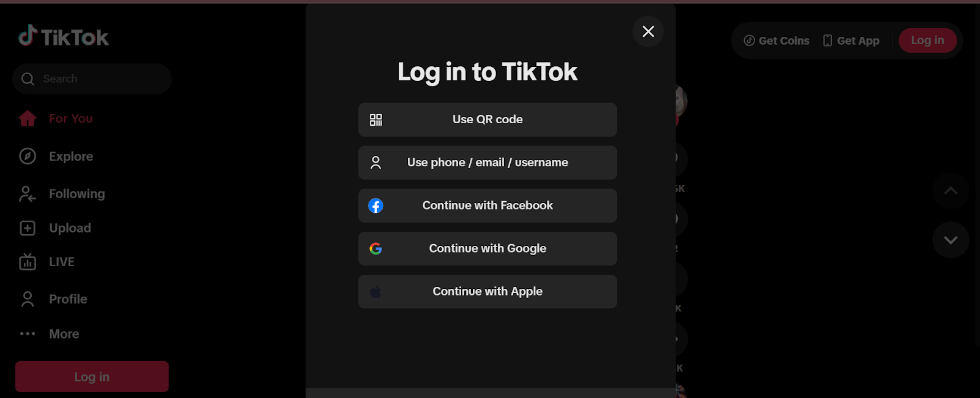The image size is (980, 398).
Task: Continue with Apple login
Action: click(x=488, y=291)
